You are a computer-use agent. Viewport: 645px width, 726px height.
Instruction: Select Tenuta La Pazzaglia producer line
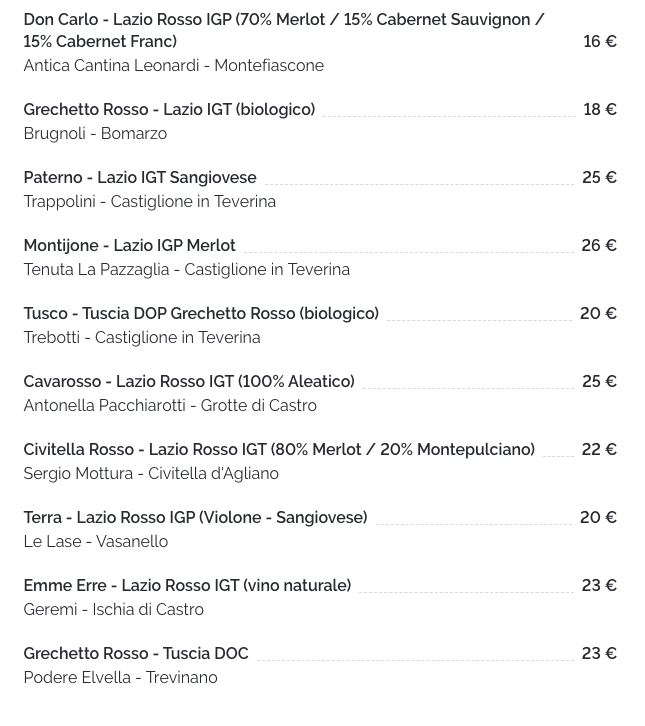[x=187, y=269]
